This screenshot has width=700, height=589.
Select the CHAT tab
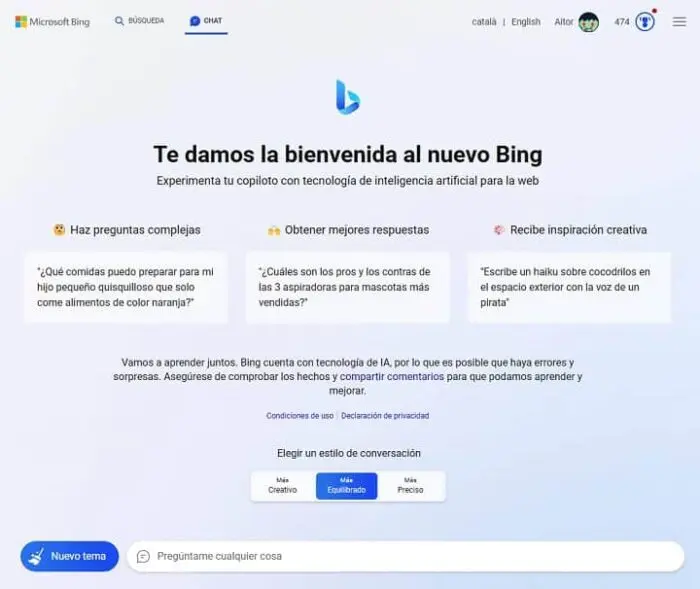[x=206, y=21]
